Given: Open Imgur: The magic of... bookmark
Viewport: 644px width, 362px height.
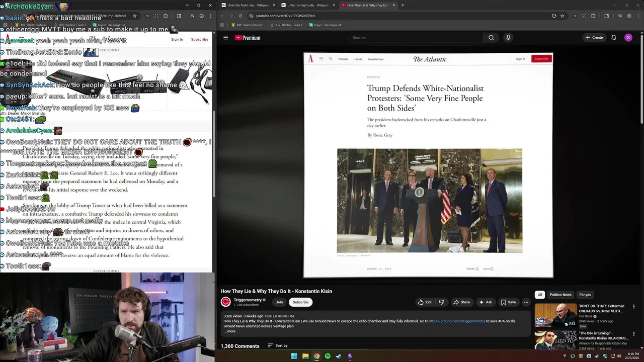Looking at the screenshot, I should [x=326, y=25].
